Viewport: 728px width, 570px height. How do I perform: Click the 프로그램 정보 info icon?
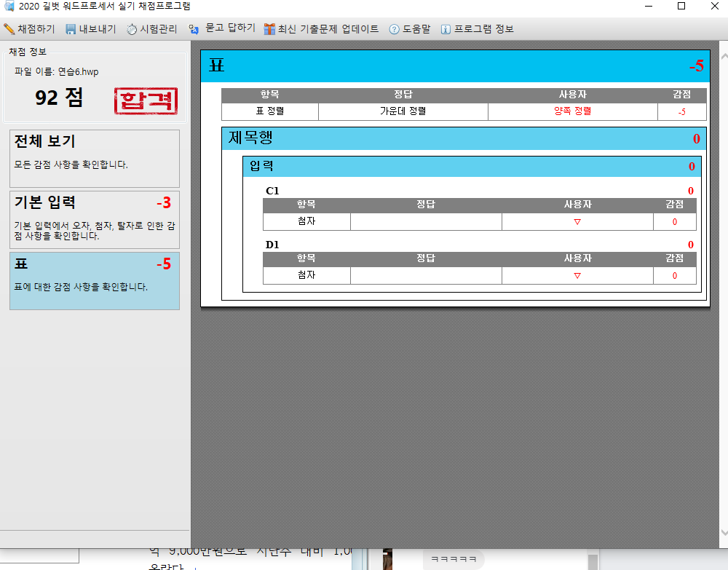click(446, 29)
